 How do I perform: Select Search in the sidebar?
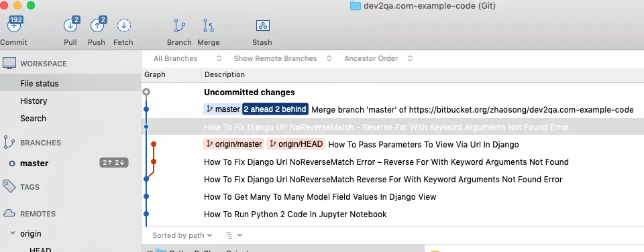click(34, 118)
